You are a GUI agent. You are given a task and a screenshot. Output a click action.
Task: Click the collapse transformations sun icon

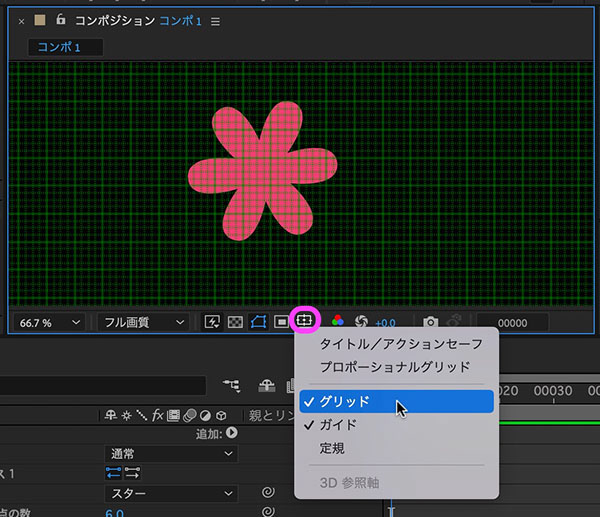pos(126,416)
